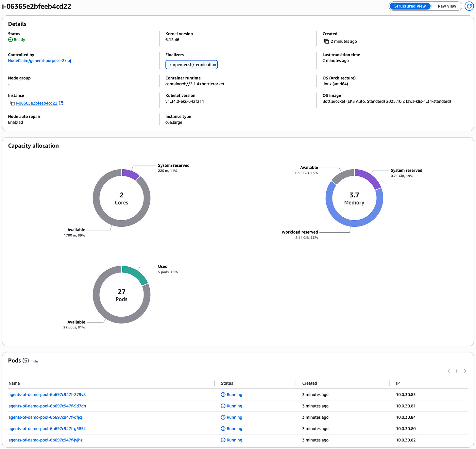Copy the Created timestamp icon
Image resolution: width=476 pixels, height=449 pixels.
click(327, 41)
